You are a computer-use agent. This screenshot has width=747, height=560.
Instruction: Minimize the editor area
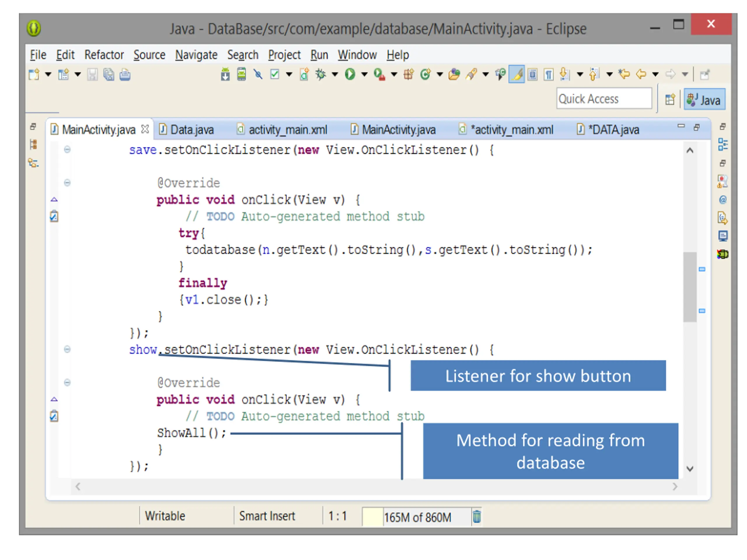click(681, 126)
